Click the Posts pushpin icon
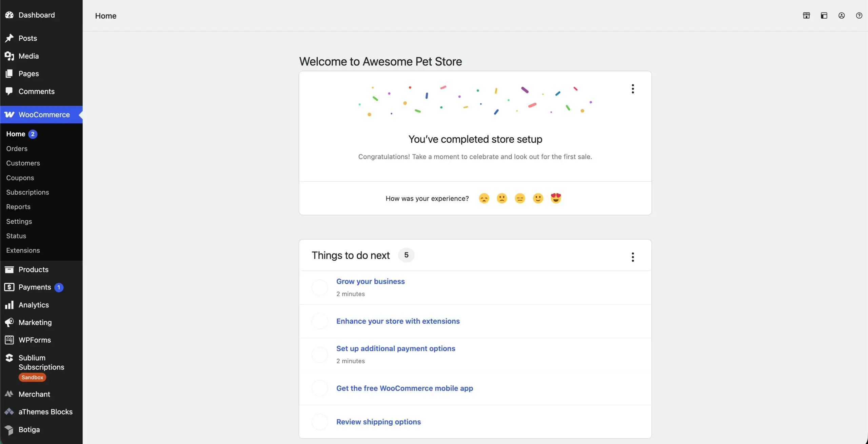Image resolution: width=868 pixels, height=444 pixels. [x=9, y=38]
